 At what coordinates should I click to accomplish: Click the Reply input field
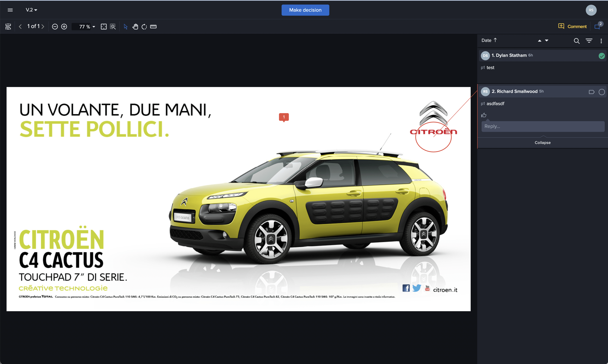coord(543,126)
